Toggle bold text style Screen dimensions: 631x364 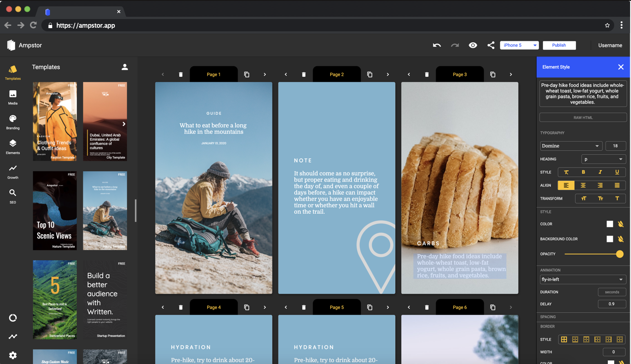(x=583, y=172)
